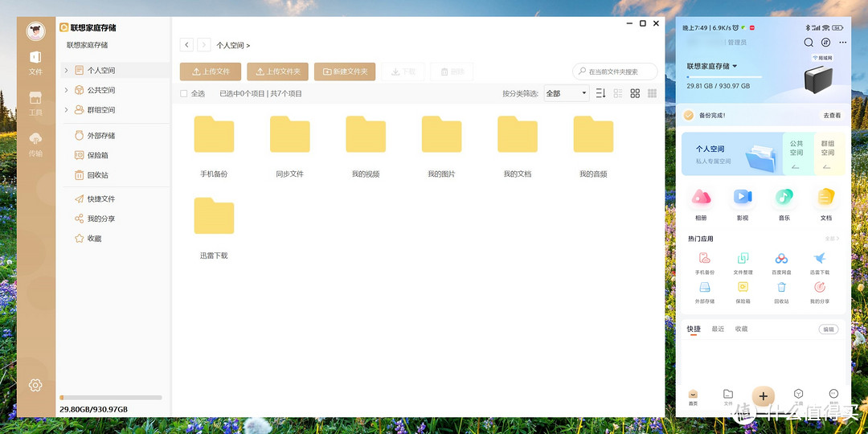Image resolution: width=868 pixels, height=434 pixels.
Task: Click the current folder search field
Action: point(619,72)
